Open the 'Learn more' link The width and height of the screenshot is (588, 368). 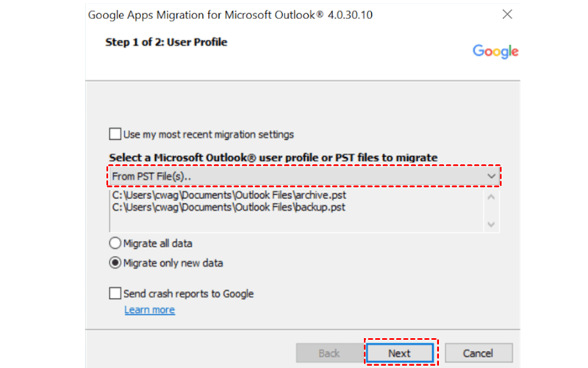[149, 310]
